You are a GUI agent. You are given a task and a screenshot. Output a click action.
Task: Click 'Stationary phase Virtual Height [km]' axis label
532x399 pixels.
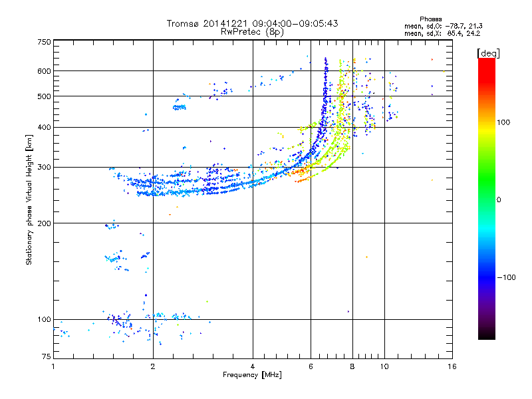click(x=29, y=199)
